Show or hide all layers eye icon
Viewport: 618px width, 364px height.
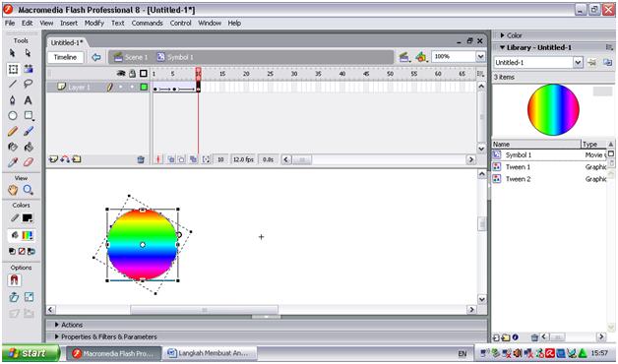(121, 74)
